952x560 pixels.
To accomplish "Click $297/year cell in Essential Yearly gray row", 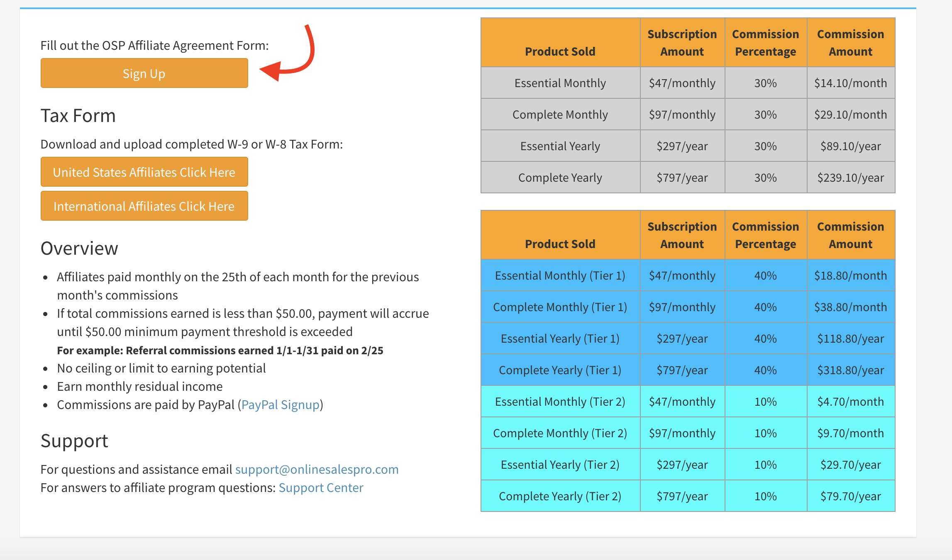I will point(682,146).
